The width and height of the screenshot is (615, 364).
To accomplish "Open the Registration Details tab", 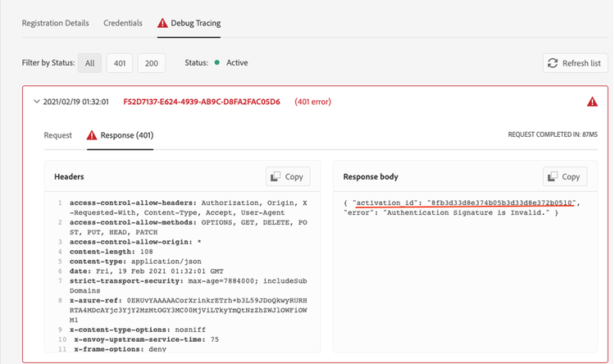I will pyautogui.click(x=55, y=23).
